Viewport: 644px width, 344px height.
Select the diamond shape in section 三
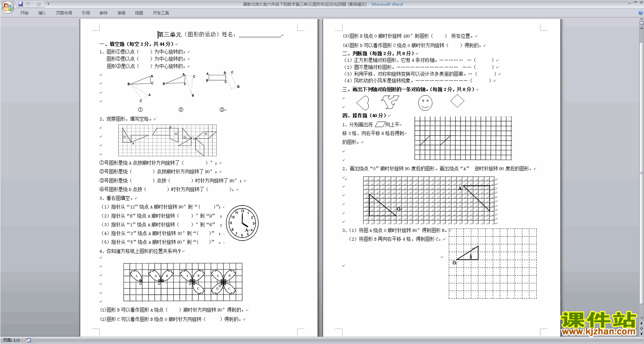pyautogui.click(x=457, y=101)
